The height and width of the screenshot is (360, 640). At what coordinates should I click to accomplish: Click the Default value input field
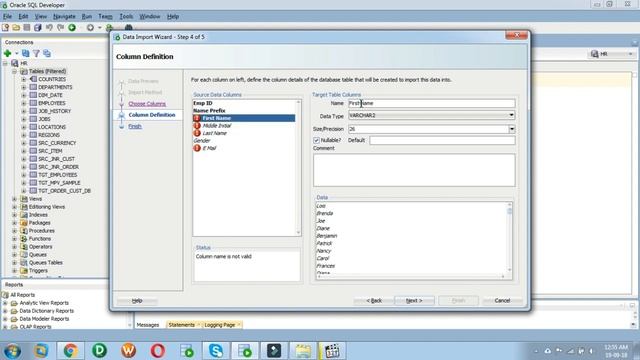point(442,140)
